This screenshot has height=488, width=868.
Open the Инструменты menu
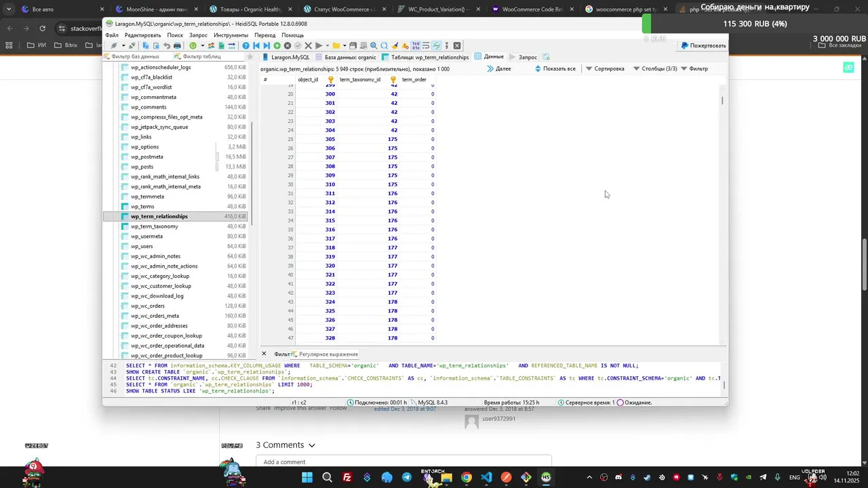point(231,35)
